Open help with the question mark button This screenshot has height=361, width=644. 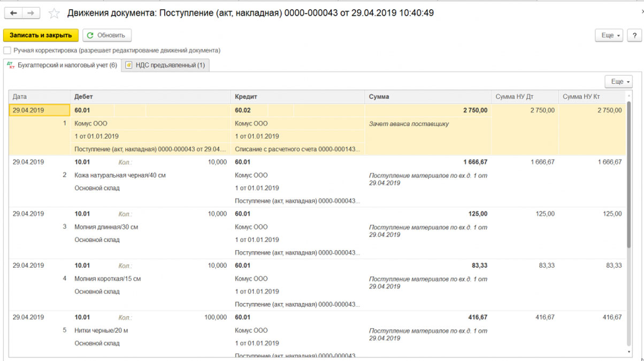634,35
